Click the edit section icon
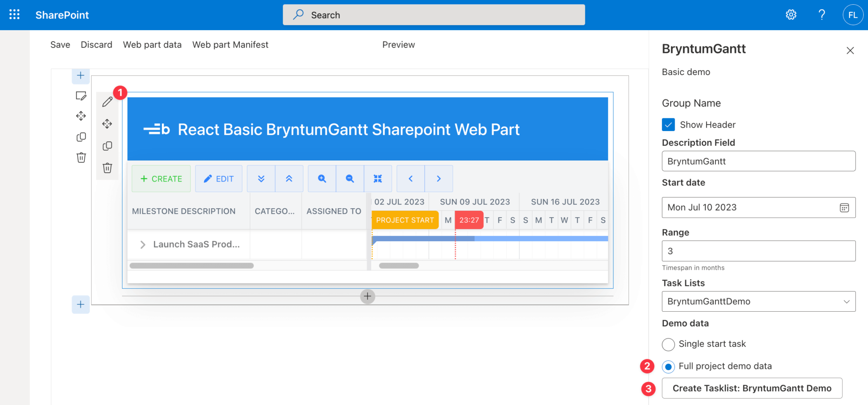 [81, 96]
